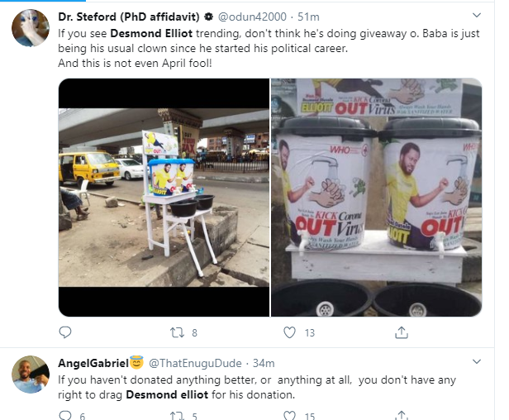Screen dimensions: 509x420
Task: Visit the @odun42000 handle
Action: coord(250,17)
